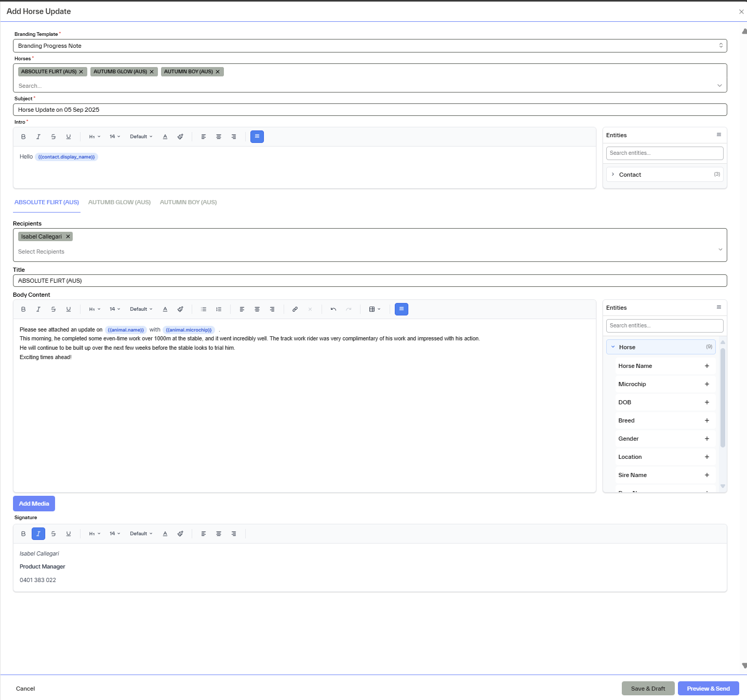Viewport: 747px width, 700px height.
Task: Undo the last Body Content edit
Action: tap(334, 309)
